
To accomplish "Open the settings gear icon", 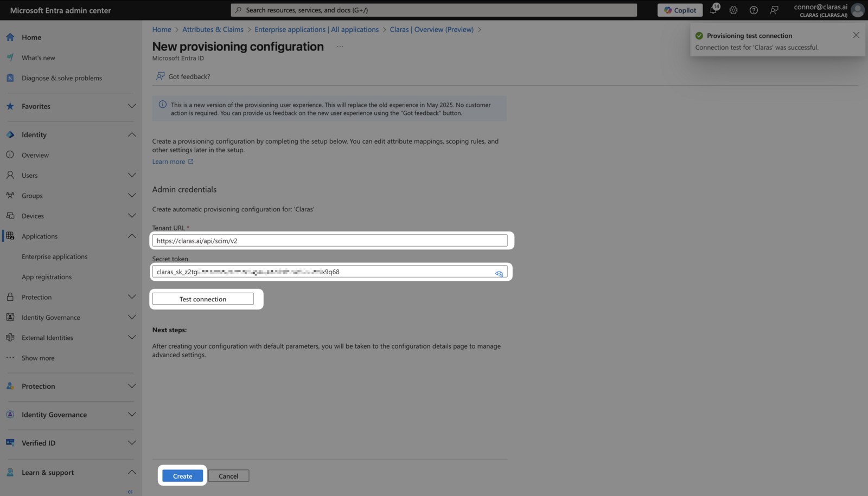I will pos(733,10).
